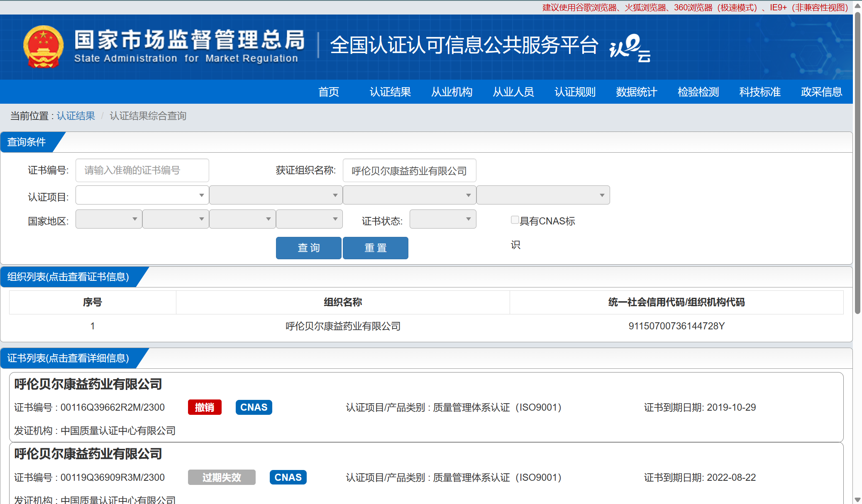Click expiry date 2019-10-29

click(731, 407)
